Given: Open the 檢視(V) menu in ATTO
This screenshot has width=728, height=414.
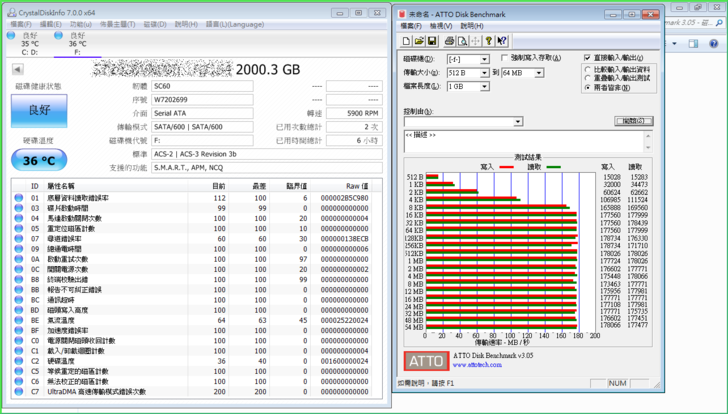Looking at the screenshot, I should tap(441, 25).
